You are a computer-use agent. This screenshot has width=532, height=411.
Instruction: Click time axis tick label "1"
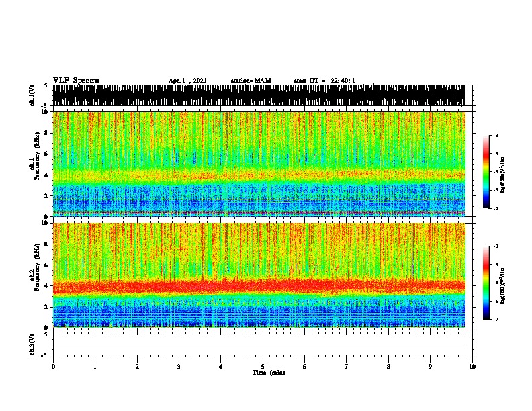95,367
